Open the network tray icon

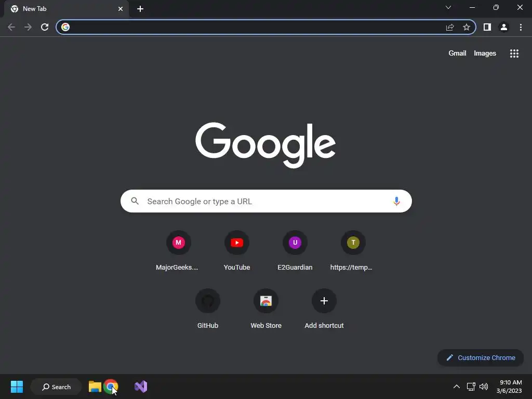pos(471,387)
